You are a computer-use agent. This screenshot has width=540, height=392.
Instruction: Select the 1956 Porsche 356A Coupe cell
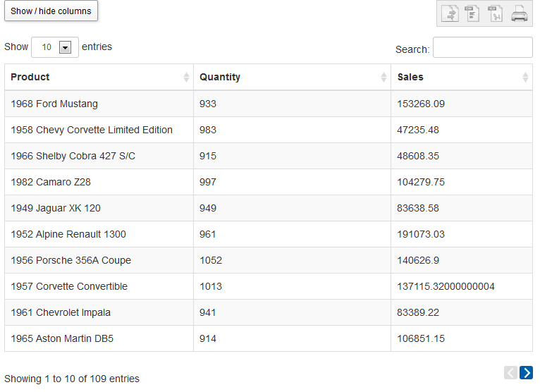point(99,260)
